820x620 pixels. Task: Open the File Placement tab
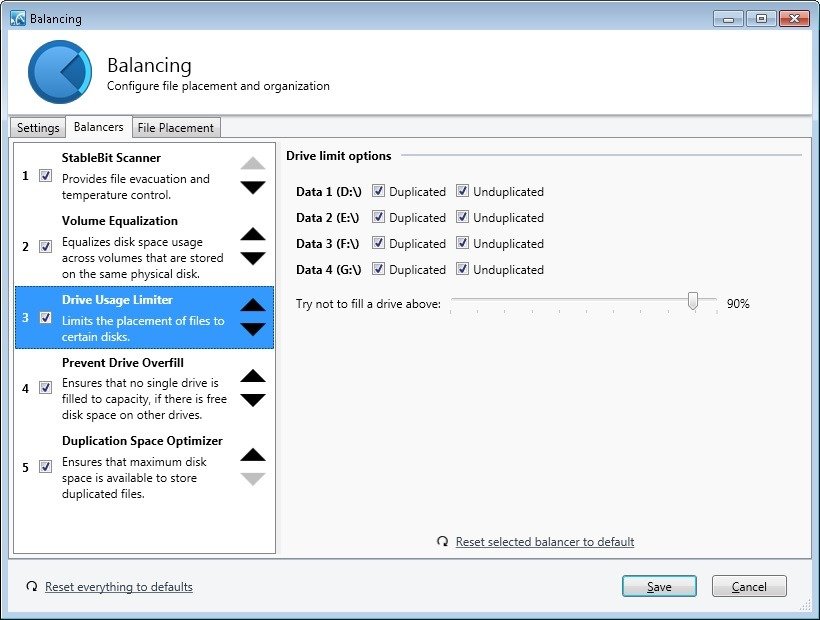(x=176, y=128)
